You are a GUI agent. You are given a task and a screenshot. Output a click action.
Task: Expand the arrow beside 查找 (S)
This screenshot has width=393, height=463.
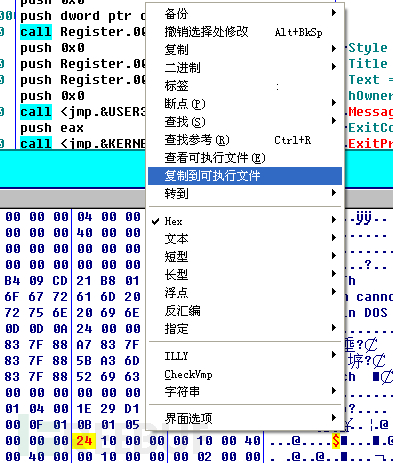point(334,121)
